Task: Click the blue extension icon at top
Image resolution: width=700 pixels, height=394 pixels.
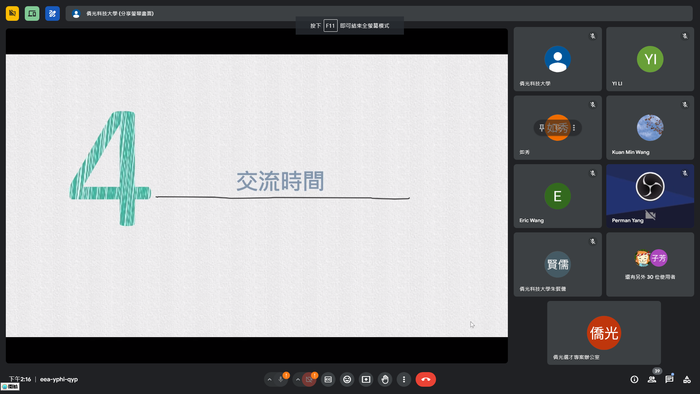Action: point(52,13)
